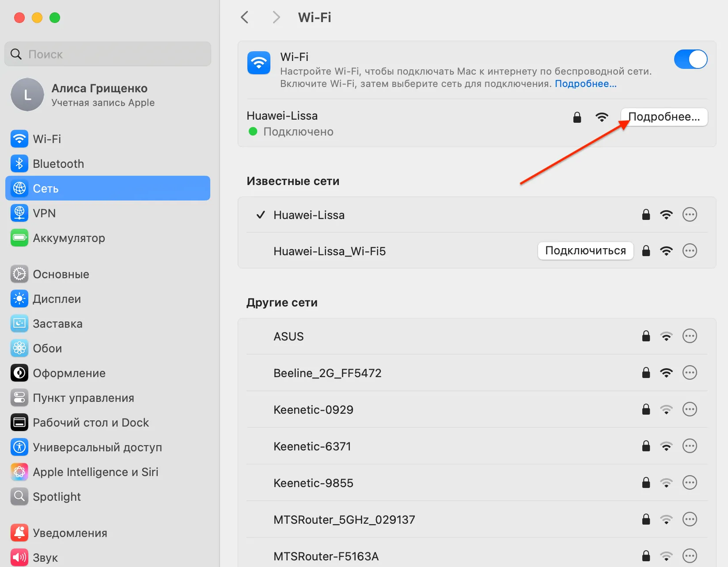Image resolution: width=728 pixels, height=567 pixels.
Task: Click the Универсальный доступ accessibility icon
Action: point(19,447)
